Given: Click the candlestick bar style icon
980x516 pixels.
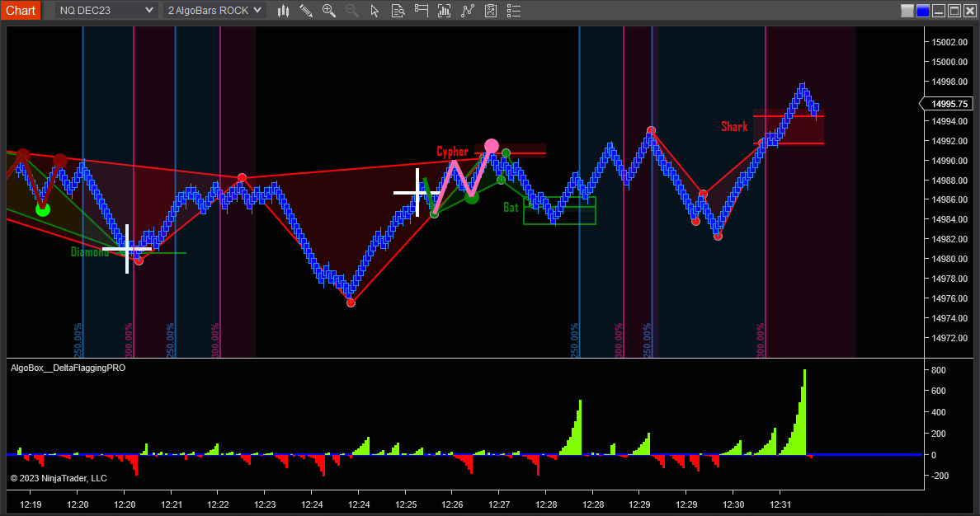Looking at the screenshot, I should pos(283,10).
